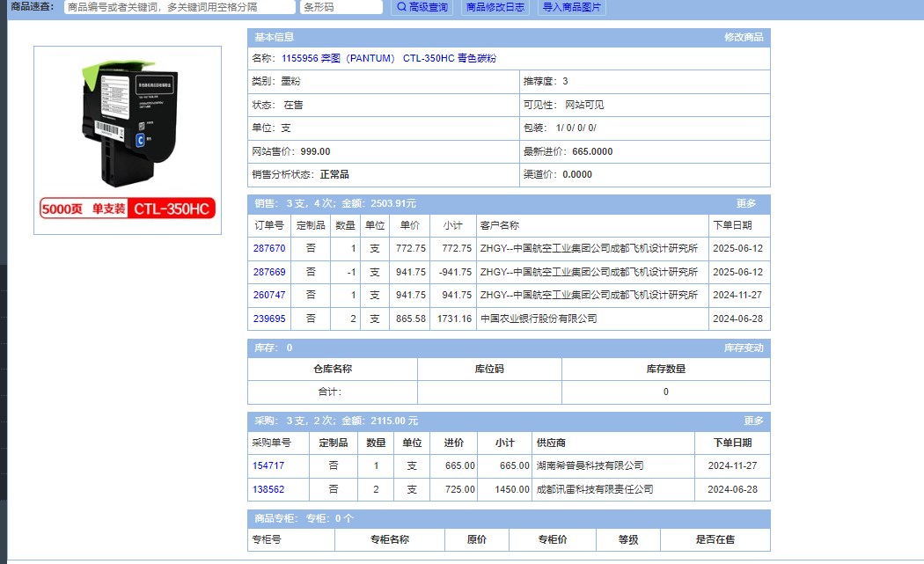This screenshot has width=924, height=564.
Task: Open purchase order 138562
Action: [268, 489]
